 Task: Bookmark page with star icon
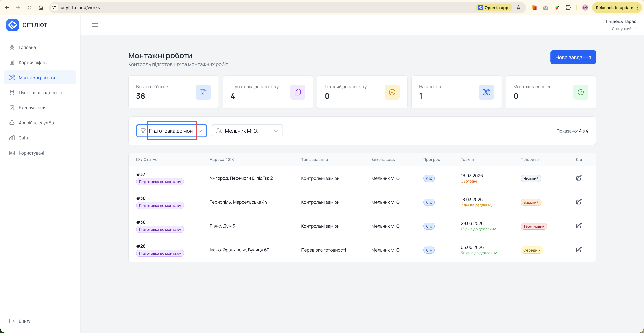click(518, 8)
